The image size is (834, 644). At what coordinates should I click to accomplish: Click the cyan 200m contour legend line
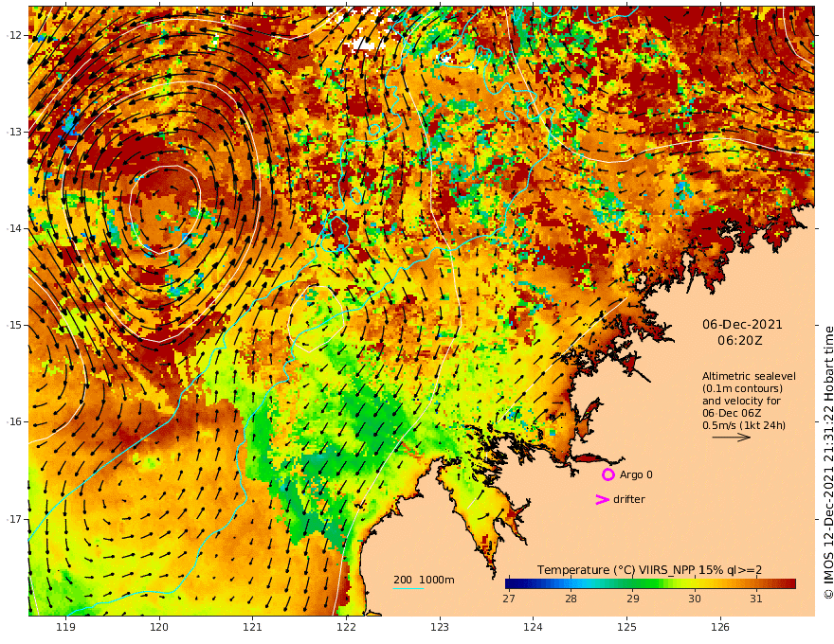click(408, 588)
